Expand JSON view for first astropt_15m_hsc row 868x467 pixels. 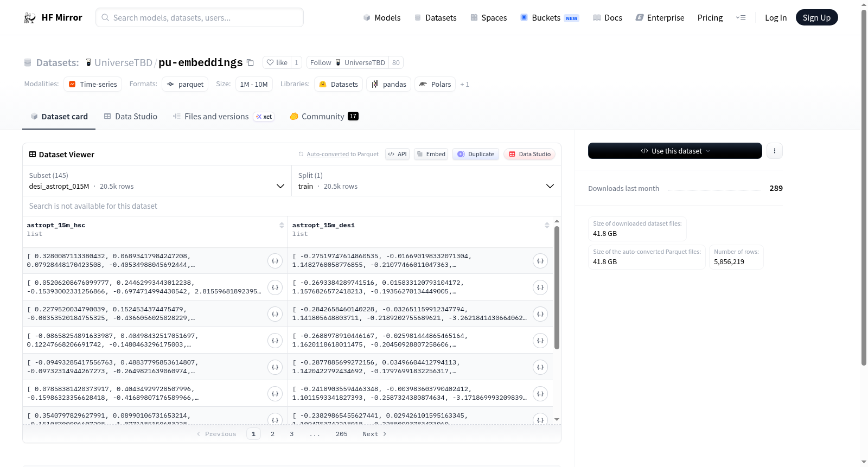point(275,261)
